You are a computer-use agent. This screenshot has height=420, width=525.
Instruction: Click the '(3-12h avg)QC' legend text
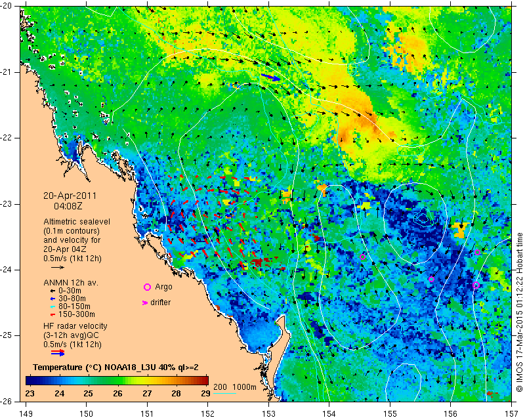71,335
